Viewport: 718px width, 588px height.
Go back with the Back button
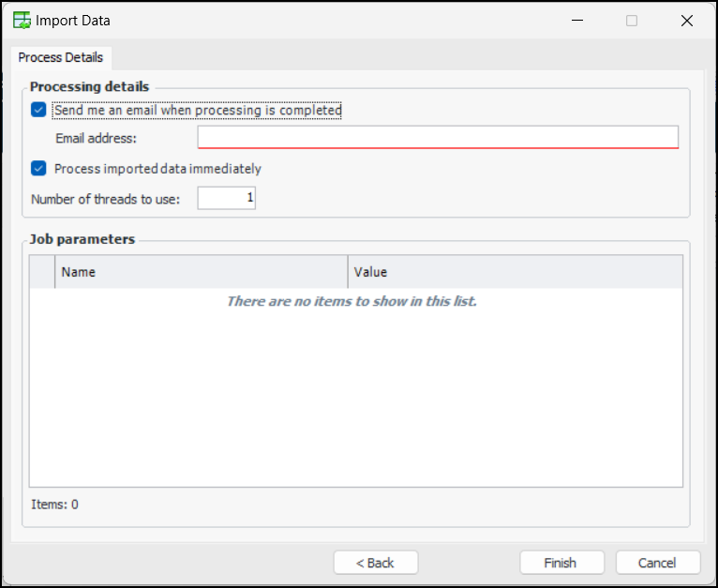coord(375,563)
